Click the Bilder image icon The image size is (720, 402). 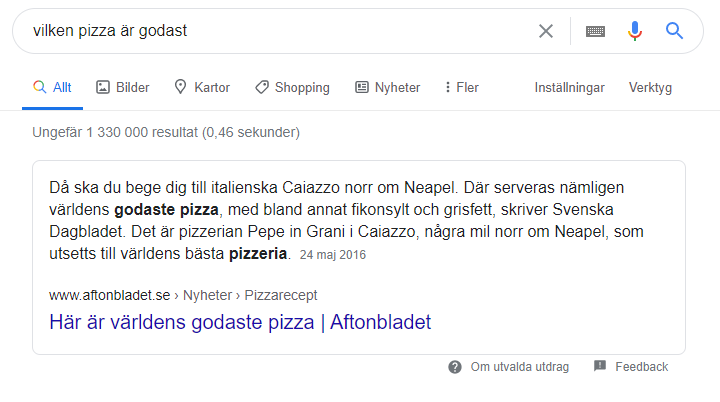pos(102,87)
